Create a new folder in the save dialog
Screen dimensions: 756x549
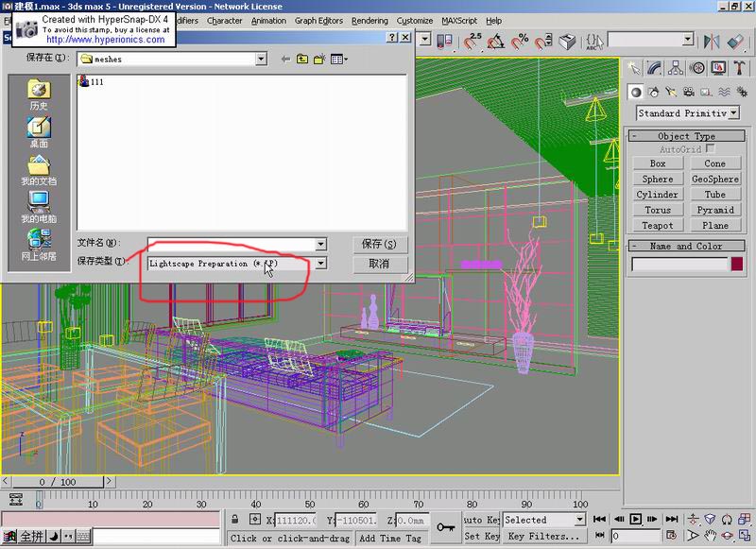[x=320, y=59]
